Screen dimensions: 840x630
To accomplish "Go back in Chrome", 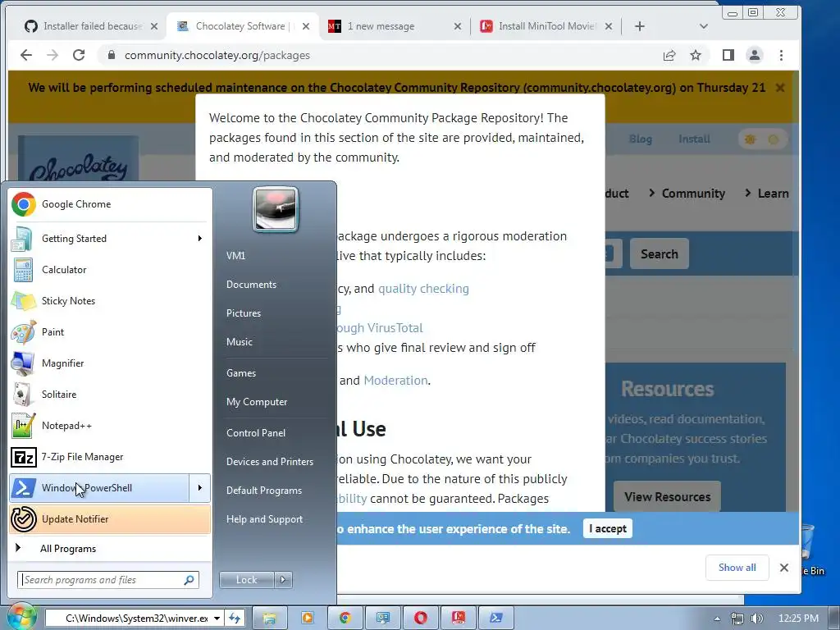I will pyautogui.click(x=25, y=55).
